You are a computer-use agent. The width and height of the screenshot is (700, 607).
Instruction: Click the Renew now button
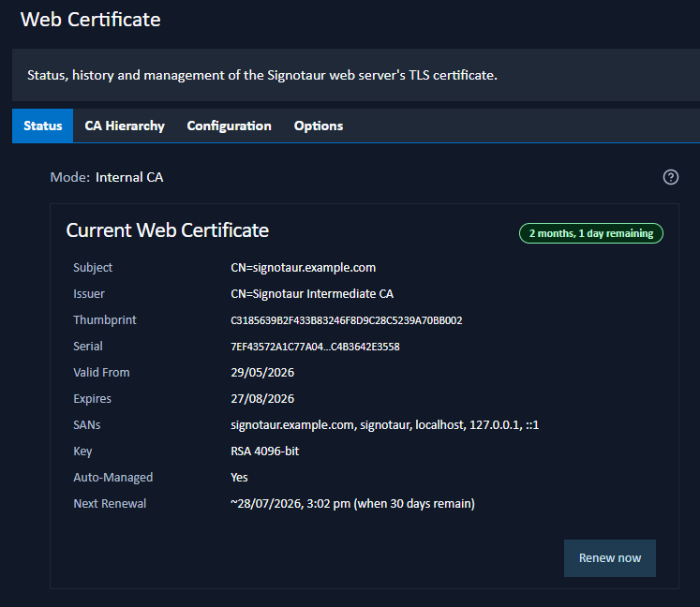click(610, 558)
